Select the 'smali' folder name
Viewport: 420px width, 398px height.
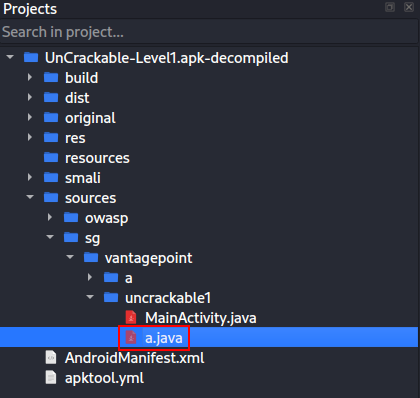83,178
